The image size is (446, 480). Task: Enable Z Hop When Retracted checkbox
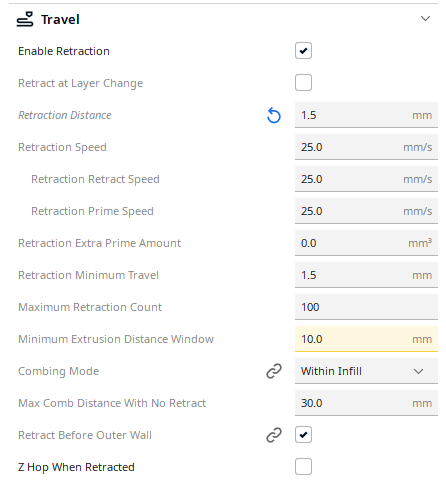pyautogui.click(x=303, y=467)
